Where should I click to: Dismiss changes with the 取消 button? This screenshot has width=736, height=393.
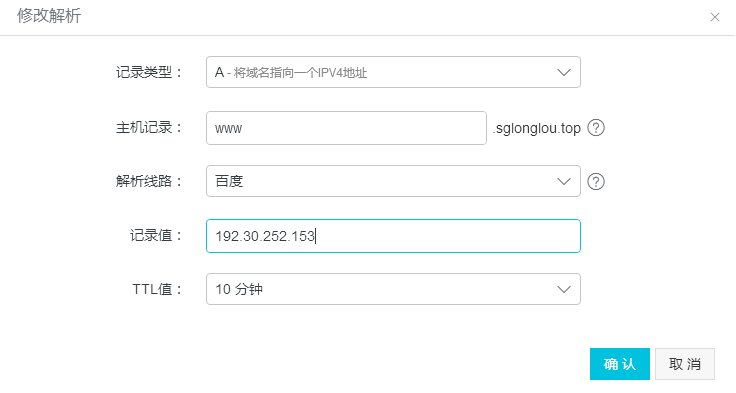(685, 364)
